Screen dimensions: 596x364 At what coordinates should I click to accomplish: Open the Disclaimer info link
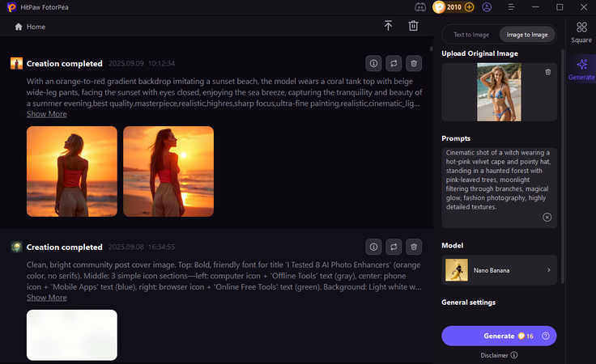(x=499, y=354)
